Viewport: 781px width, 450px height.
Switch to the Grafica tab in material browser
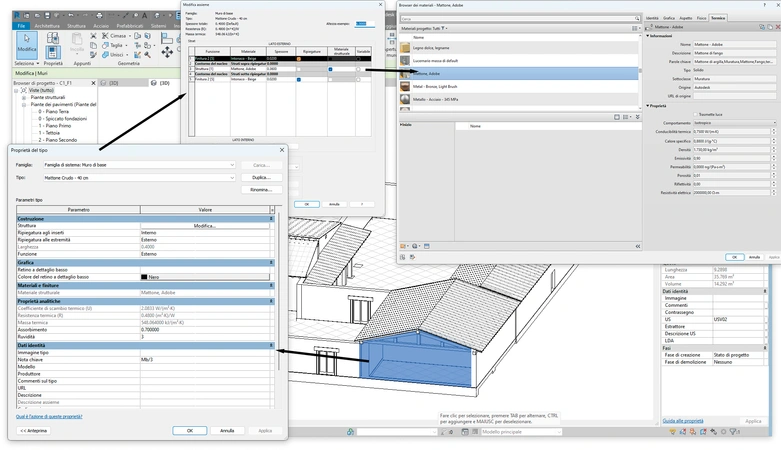[669, 18]
